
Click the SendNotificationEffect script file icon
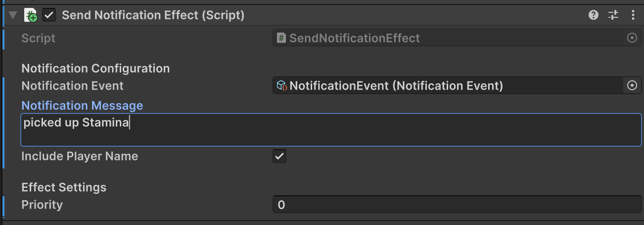pos(281,38)
